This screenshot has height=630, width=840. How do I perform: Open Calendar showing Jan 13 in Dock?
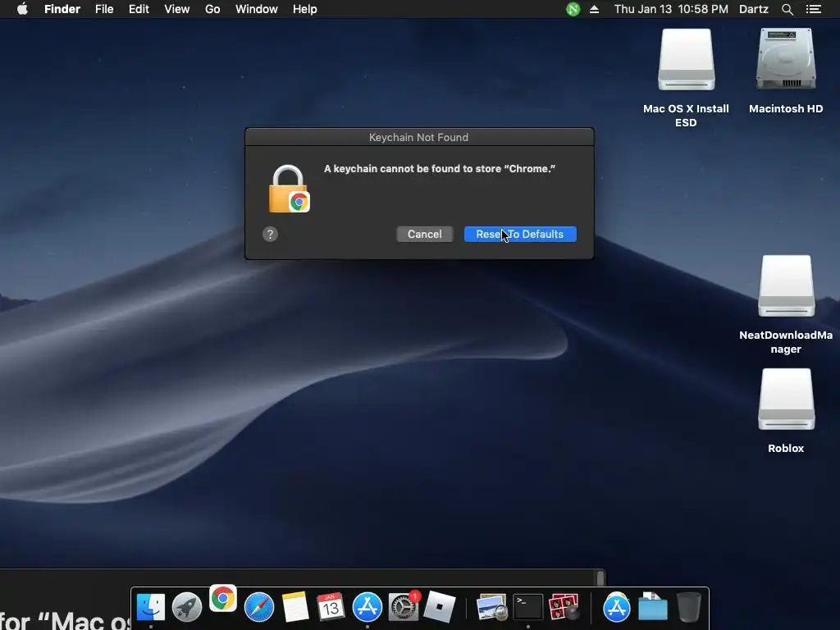point(331,608)
